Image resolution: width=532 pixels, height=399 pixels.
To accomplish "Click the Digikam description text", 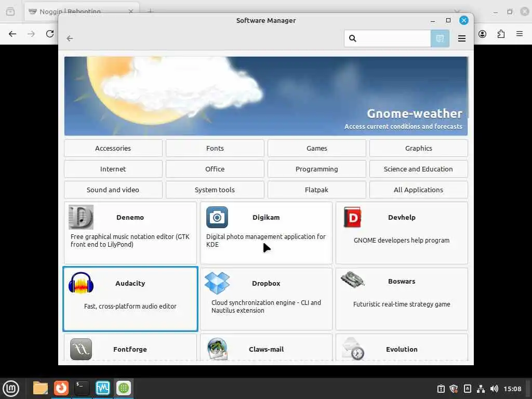I will [x=265, y=241].
